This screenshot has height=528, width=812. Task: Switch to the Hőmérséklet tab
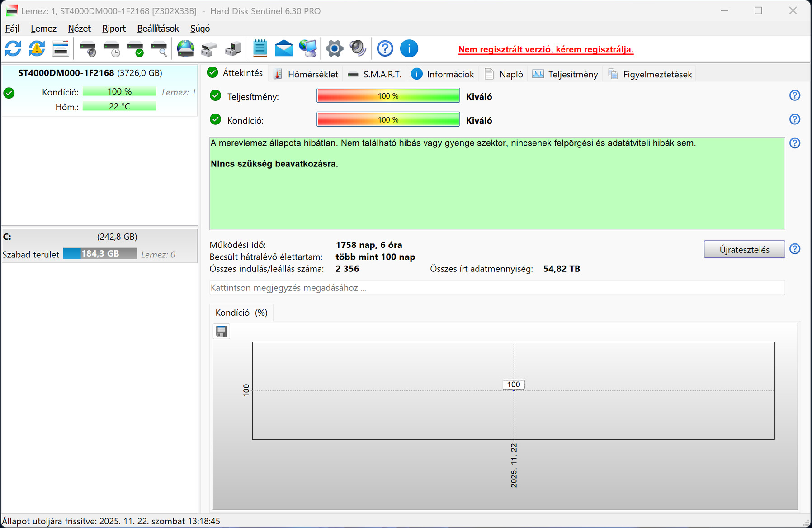click(x=306, y=74)
